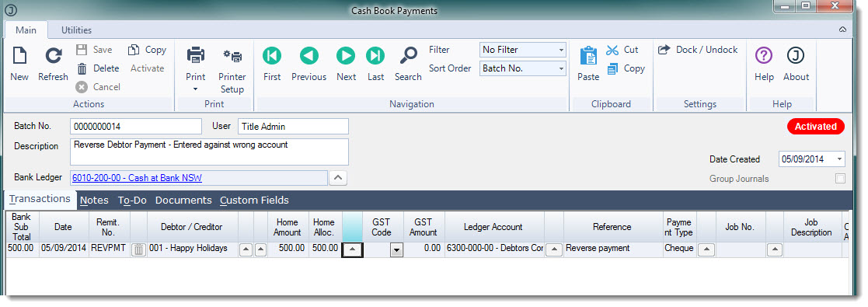Open Printer Setup

pos(232,71)
